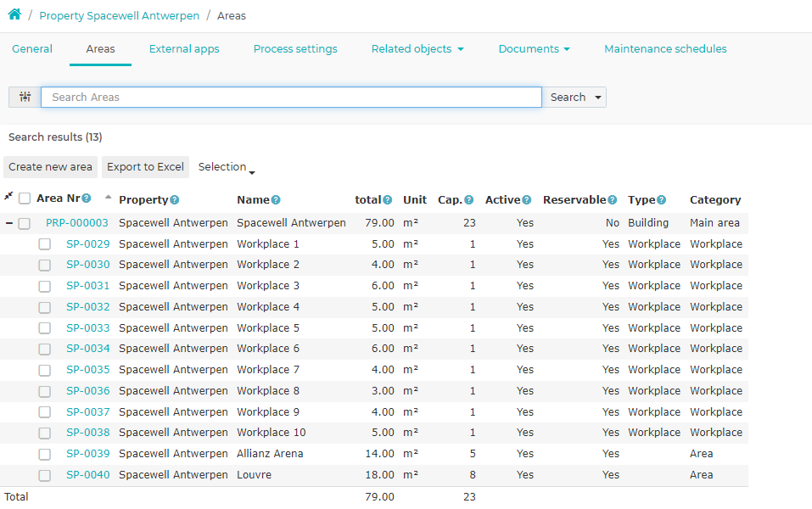Screen dimensions: 812x509
Task: Tick the checkbox for PRP-000003
Action: coord(25,224)
